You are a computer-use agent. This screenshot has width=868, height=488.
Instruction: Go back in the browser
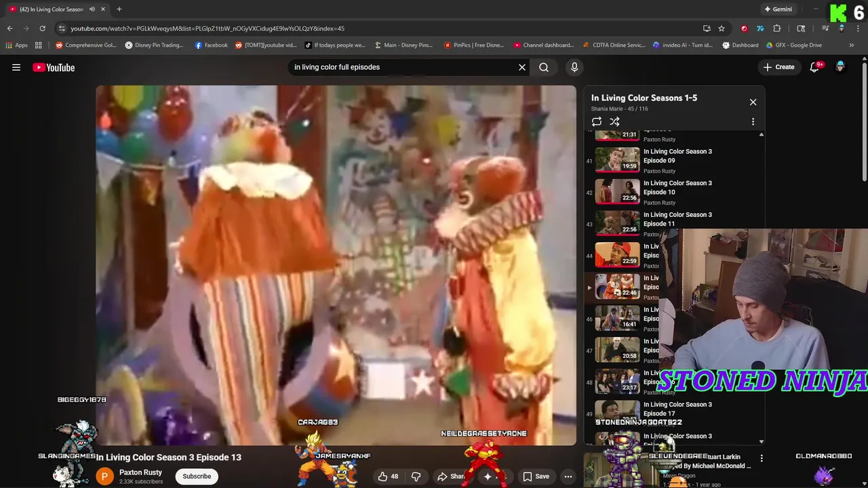pos(9,28)
